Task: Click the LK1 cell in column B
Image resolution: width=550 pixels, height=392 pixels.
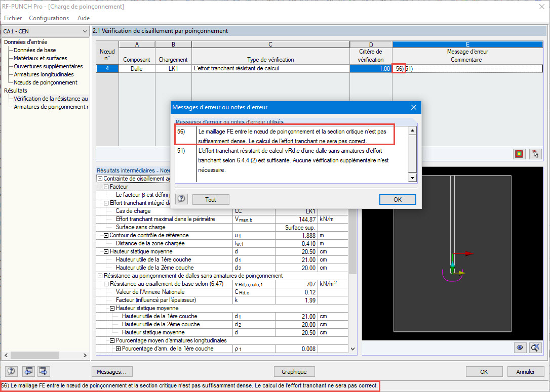Action: coord(173,69)
